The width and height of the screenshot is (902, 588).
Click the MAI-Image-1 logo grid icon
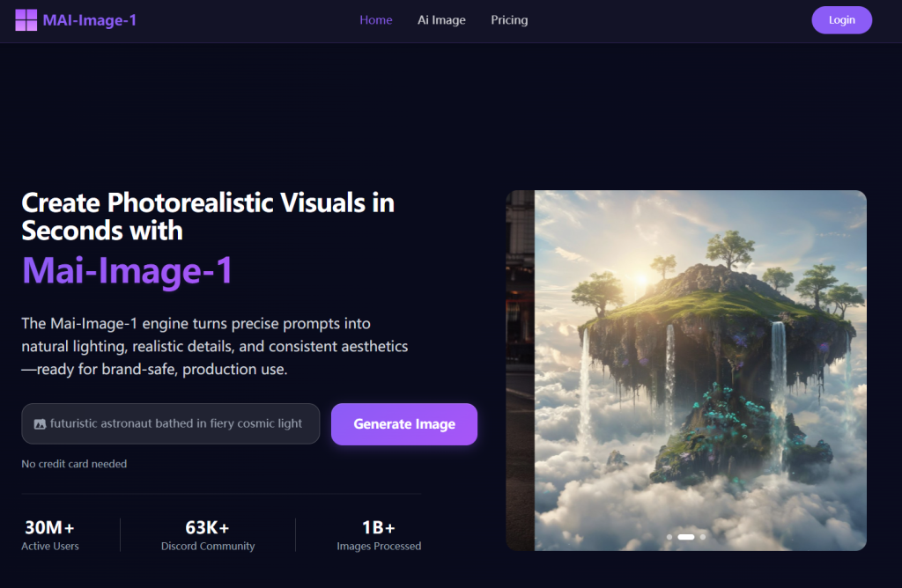click(x=26, y=19)
